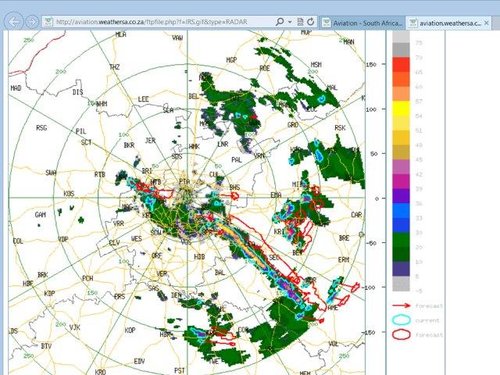Click the yellow swatch in reflectivity legend
Viewport: 500px width, 375px height.
[x=401, y=109]
